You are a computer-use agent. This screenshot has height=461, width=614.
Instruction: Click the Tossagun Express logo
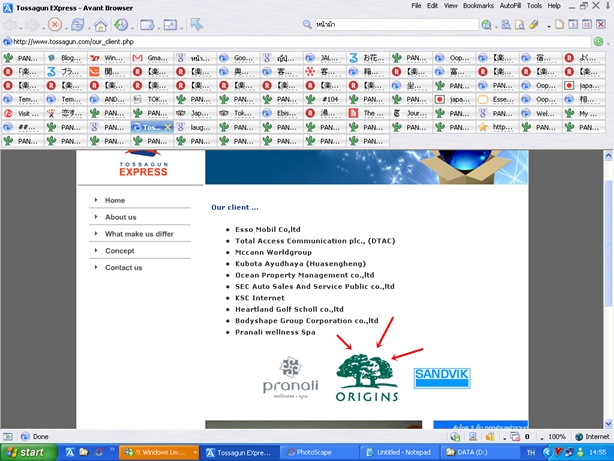[143, 164]
